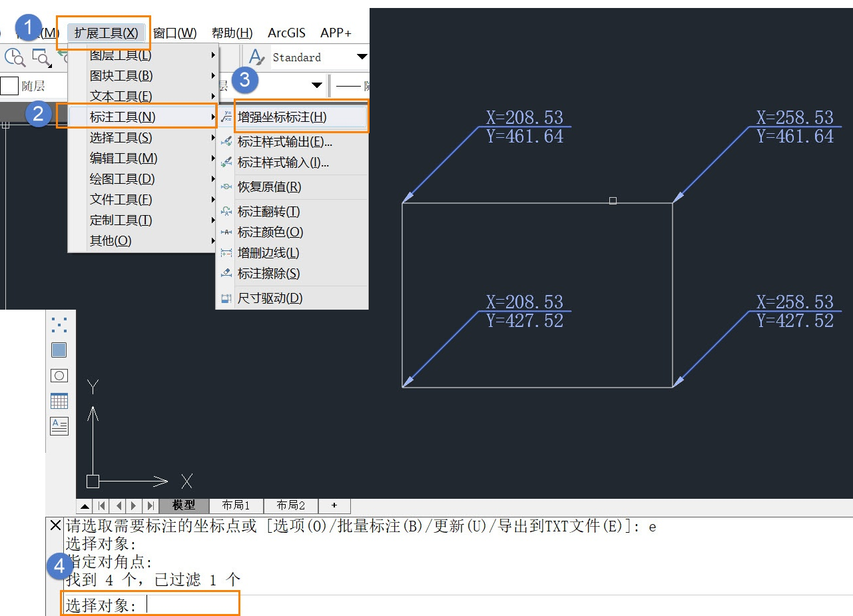Click the icon beside 增删边线(L)
The width and height of the screenshot is (853, 616).
click(x=226, y=253)
